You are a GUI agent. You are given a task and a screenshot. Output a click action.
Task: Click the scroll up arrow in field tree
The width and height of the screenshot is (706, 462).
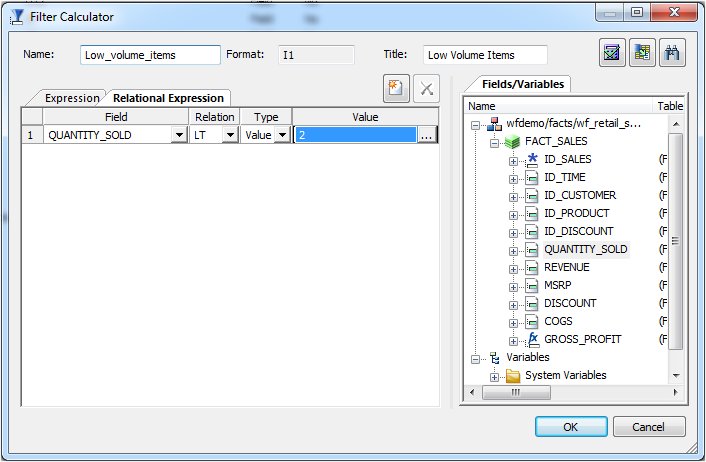675,124
